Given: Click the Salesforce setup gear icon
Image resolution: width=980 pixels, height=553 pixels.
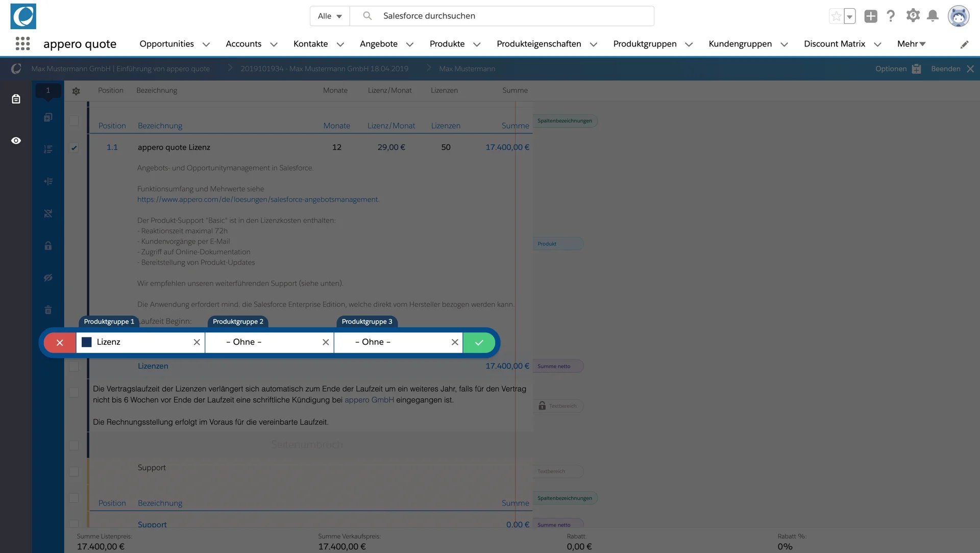Looking at the screenshot, I should pos(913,16).
